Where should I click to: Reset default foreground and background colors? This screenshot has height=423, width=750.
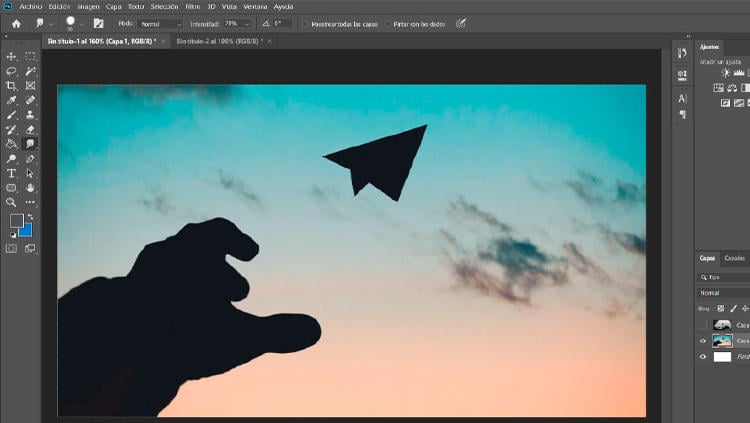tap(13, 234)
